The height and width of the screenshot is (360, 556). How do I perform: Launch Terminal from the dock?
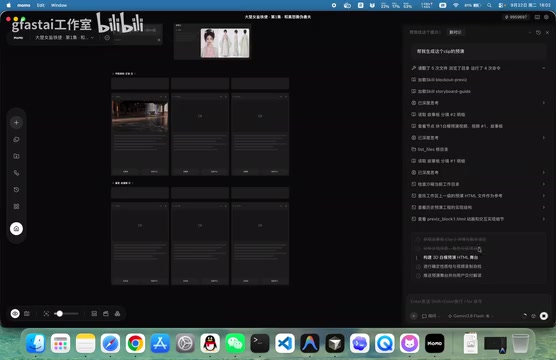[260, 343]
